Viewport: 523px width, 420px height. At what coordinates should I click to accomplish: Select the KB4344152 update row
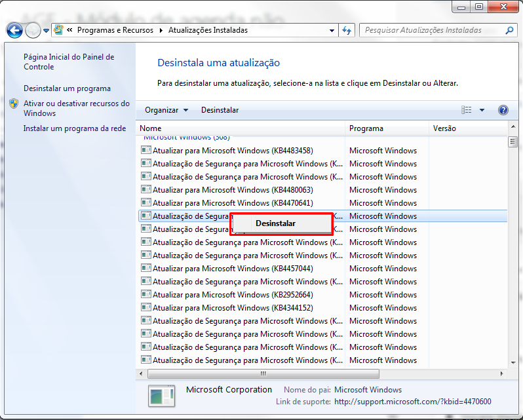(x=322, y=308)
